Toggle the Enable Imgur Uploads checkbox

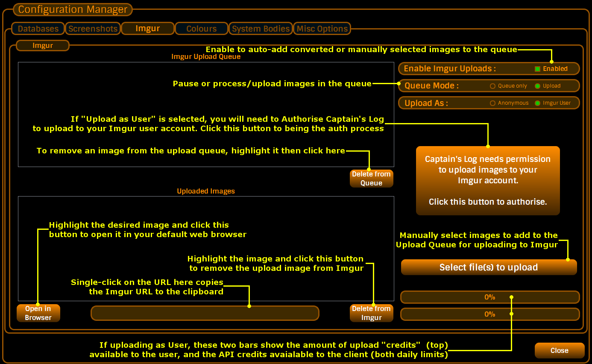tap(537, 69)
